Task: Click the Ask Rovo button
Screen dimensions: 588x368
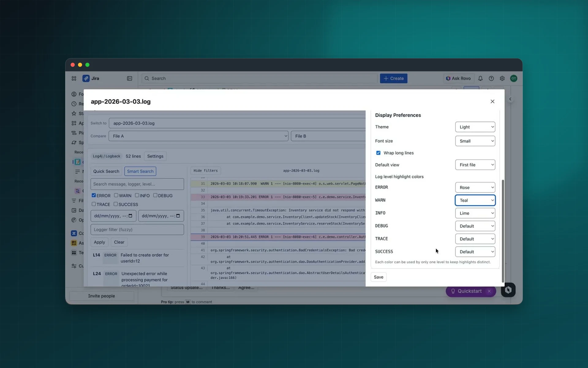Action: coord(458,79)
